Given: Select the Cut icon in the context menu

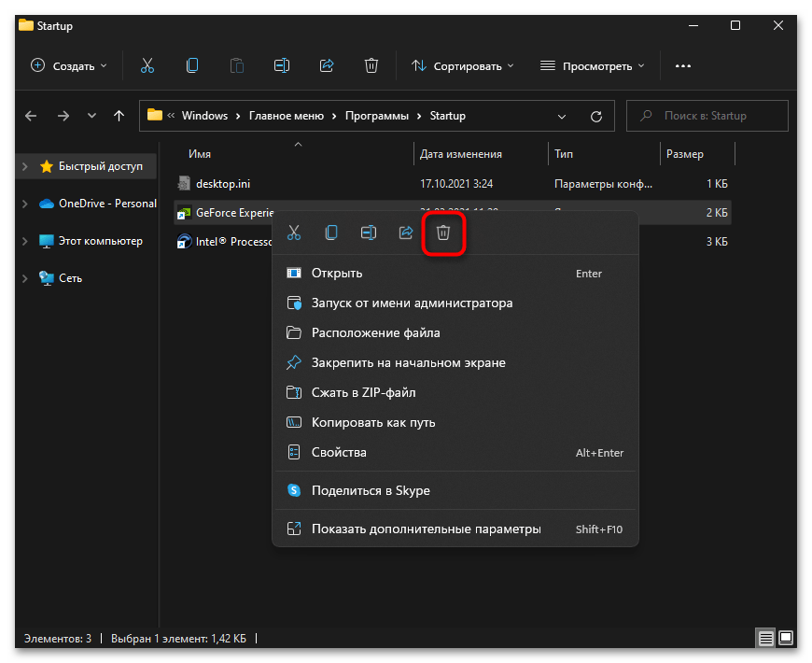Looking at the screenshot, I should pyautogui.click(x=294, y=233).
